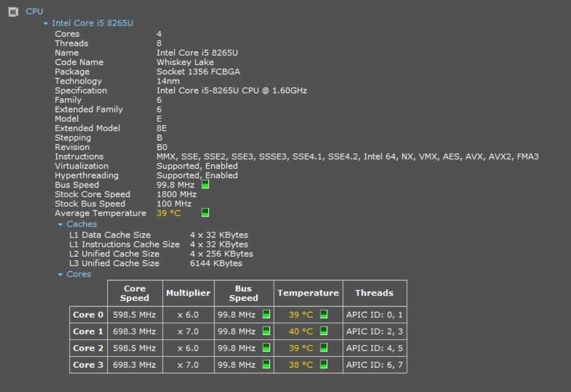Click the 40 °C temperature value
This screenshot has height=392, width=571.
click(x=301, y=332)
